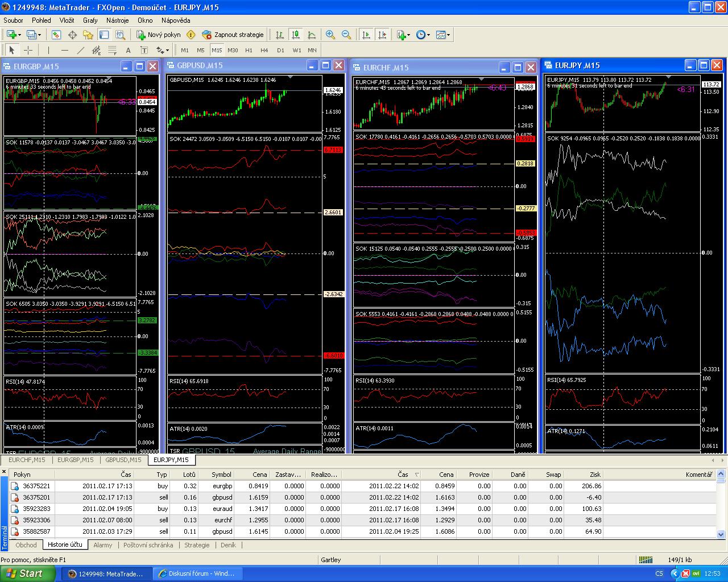Toggle the H4 timeframe button

coord(264,50)
